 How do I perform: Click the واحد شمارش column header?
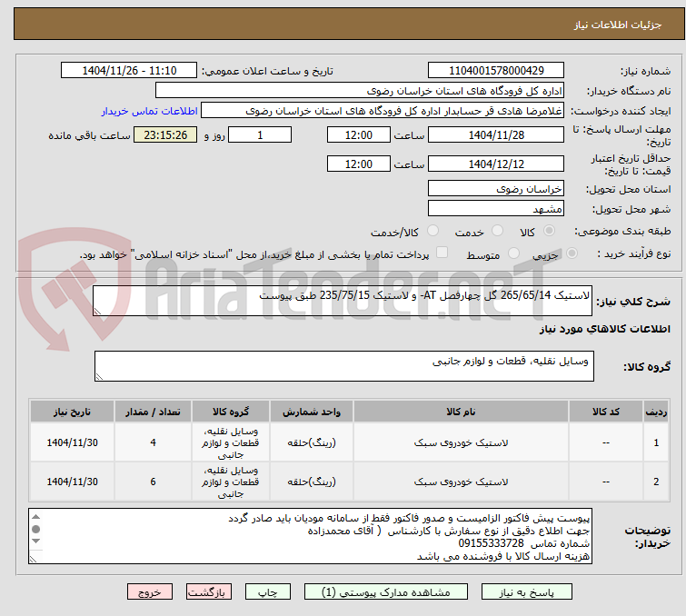coord(311,412)
